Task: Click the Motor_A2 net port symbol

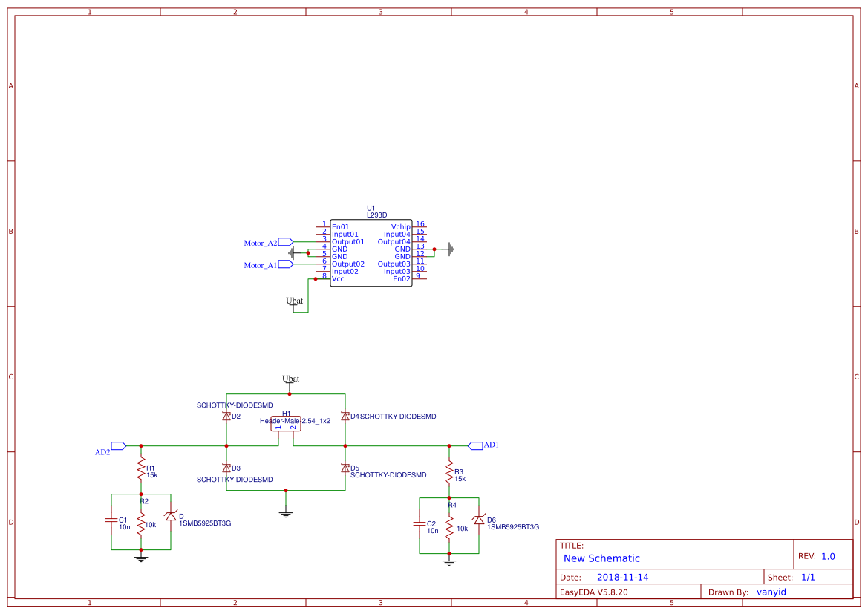Action: [x=286, y=241]
